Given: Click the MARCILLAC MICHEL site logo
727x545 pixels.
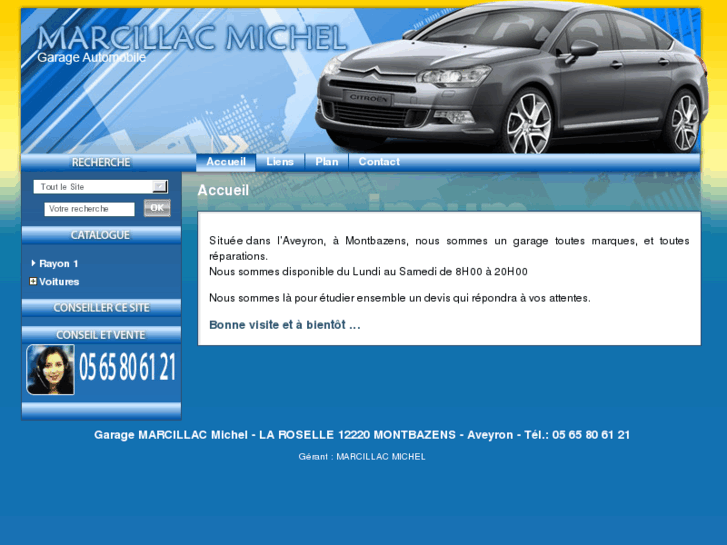Looking at the screenshot, I should [191, 38].
